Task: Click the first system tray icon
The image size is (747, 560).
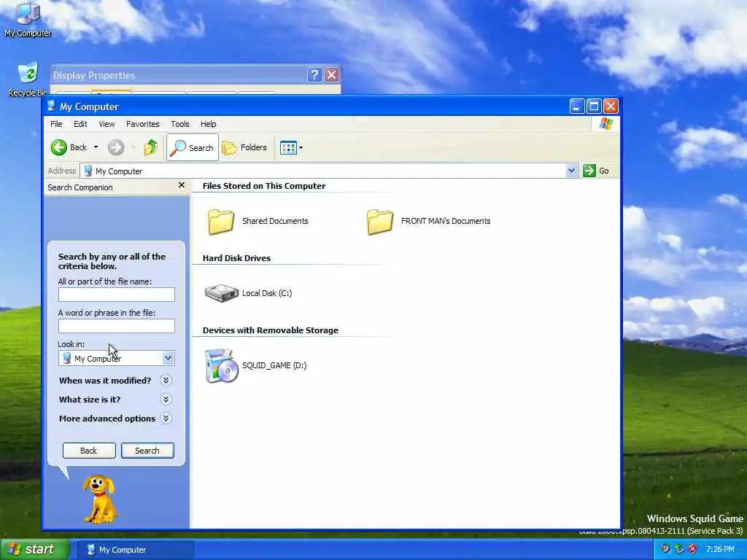Action: (665, 550)
